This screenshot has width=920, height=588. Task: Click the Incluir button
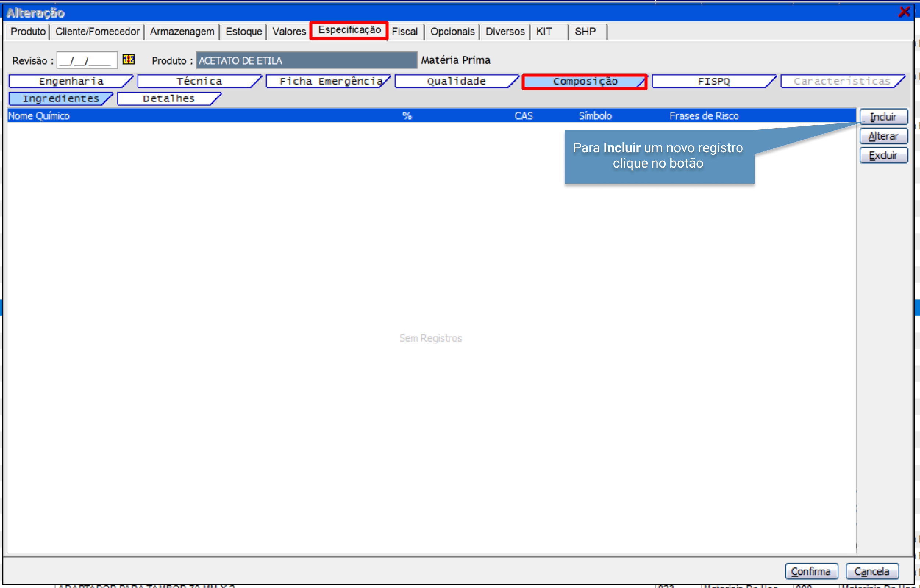click(x=883, y=117)
